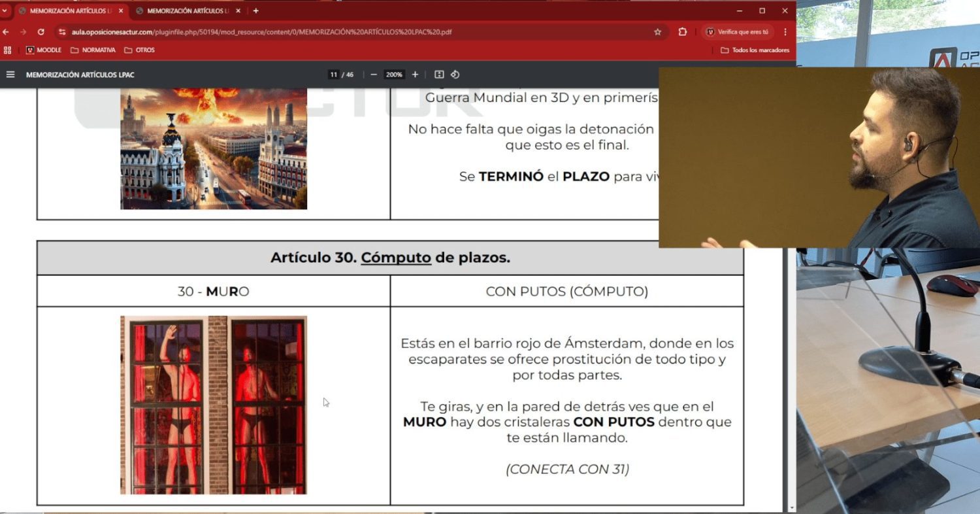Click the Verifica que eres tú button
Viewport: 980px width, 514px height.
point(737,31)
